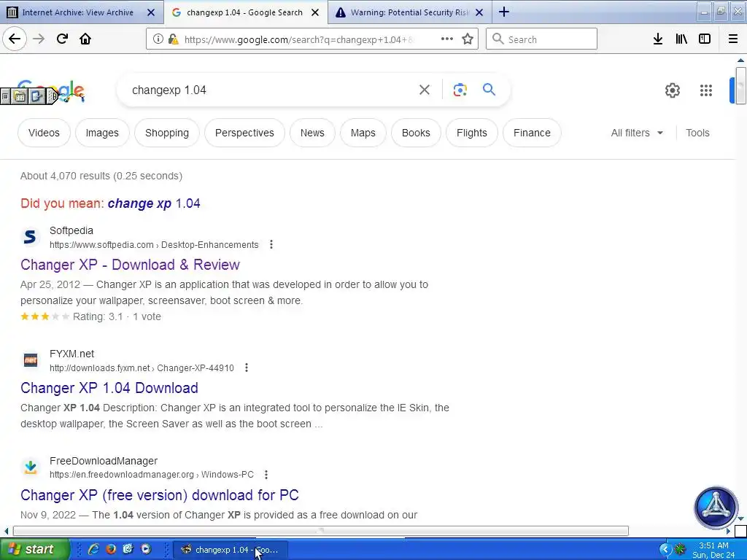Open the browser home page
Viewport: 747px width, 560px height.
tap(85, 39)
